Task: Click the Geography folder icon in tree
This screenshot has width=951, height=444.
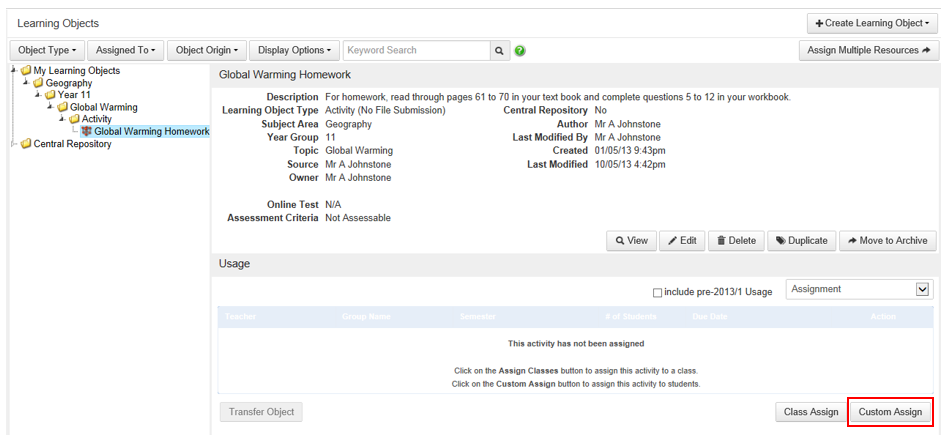Action: click(38, 84)
